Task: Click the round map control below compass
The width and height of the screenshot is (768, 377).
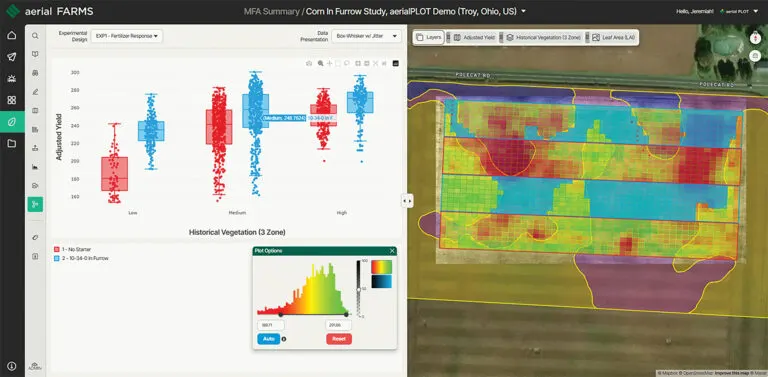Action: 755,56
